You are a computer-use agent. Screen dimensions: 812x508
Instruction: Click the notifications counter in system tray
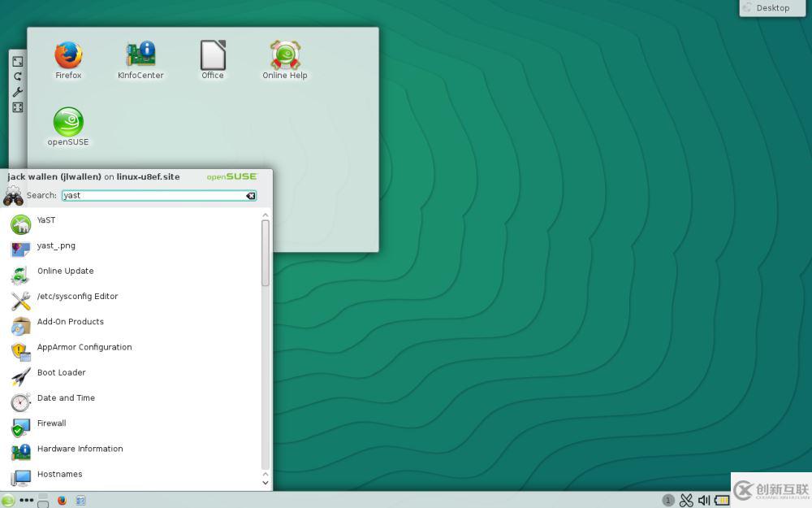pos(668,501)
